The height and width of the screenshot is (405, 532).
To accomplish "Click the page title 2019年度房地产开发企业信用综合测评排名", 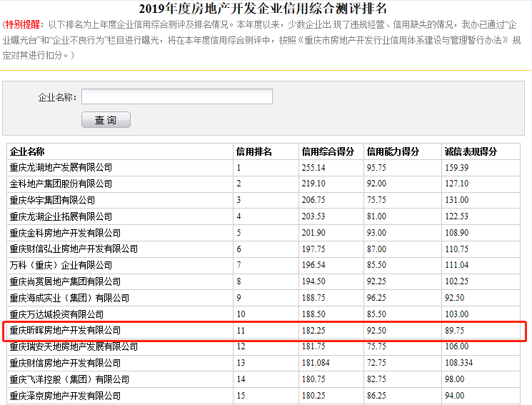I will tap(263, 8).
